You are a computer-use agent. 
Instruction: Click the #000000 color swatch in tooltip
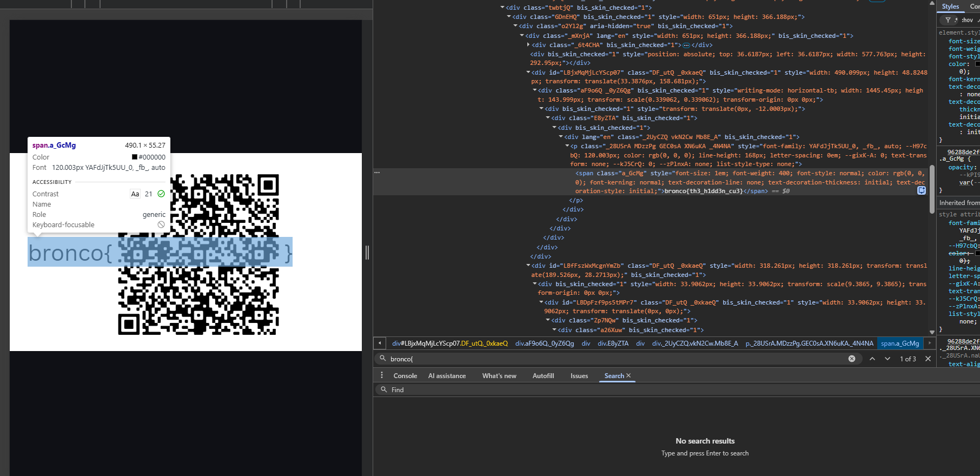click(x=135, y=157)
